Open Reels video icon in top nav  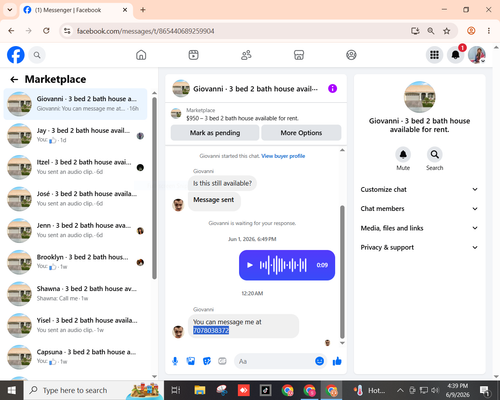point(193,55)
